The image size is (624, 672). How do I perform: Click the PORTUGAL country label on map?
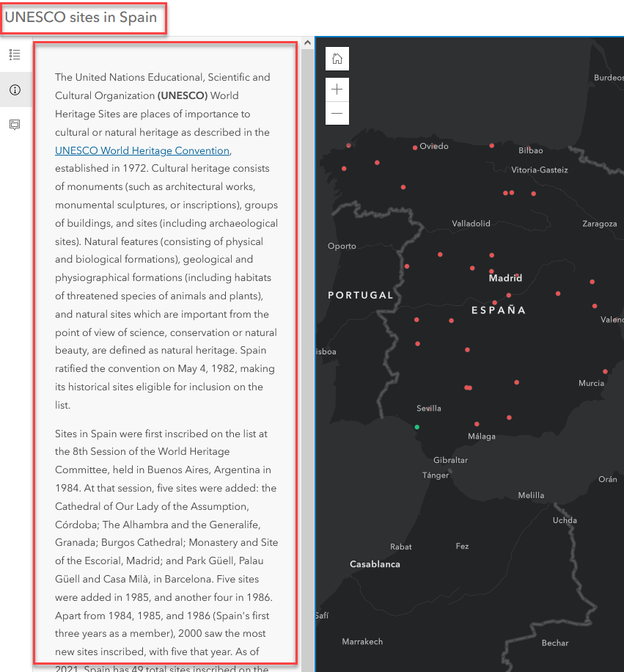[360, 295]
